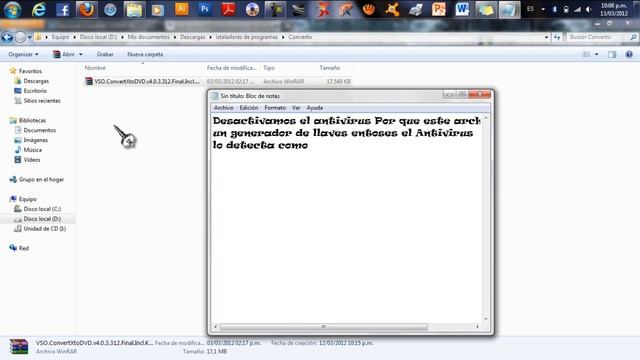Open the clock showing 10:08 p.m.

click(613, 10)
